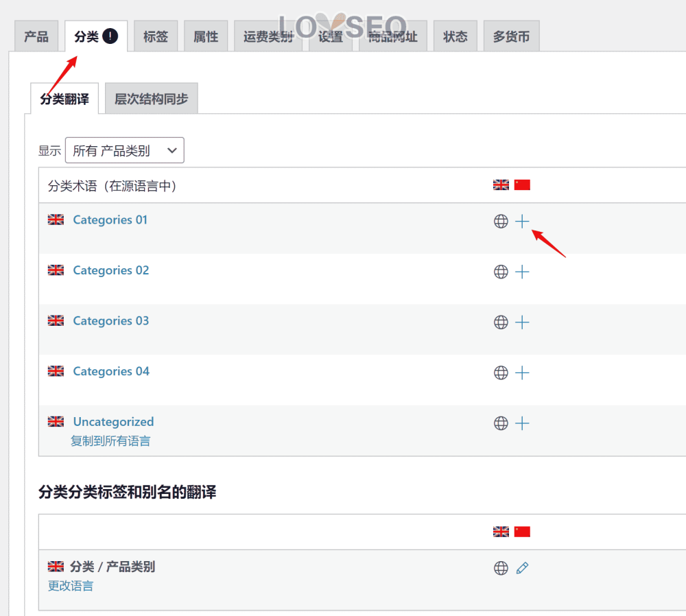686x616 pixels.
Task: Open the 多货币 tab
Action: [x=512, y=36]
